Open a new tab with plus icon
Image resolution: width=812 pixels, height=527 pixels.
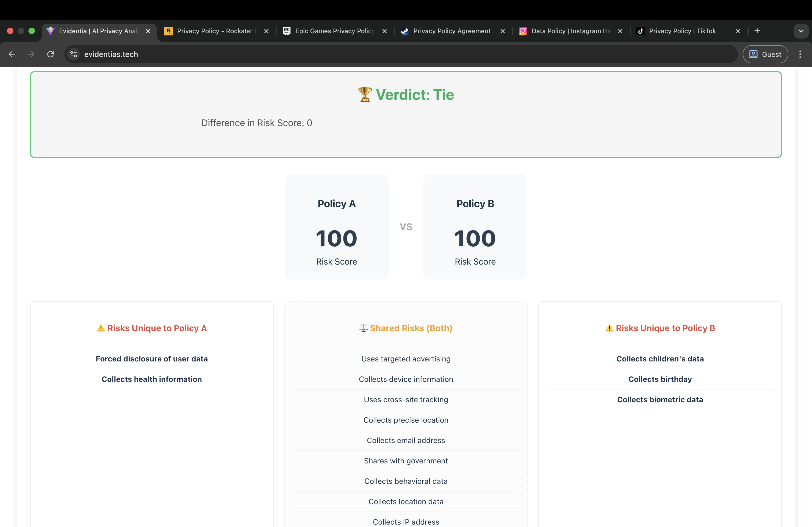(757, 31)
